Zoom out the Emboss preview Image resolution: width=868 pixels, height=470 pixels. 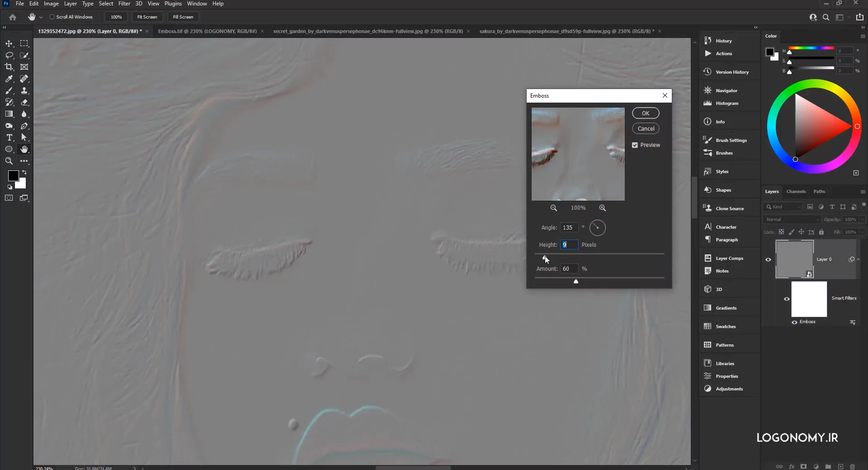(x=553, y=208)
